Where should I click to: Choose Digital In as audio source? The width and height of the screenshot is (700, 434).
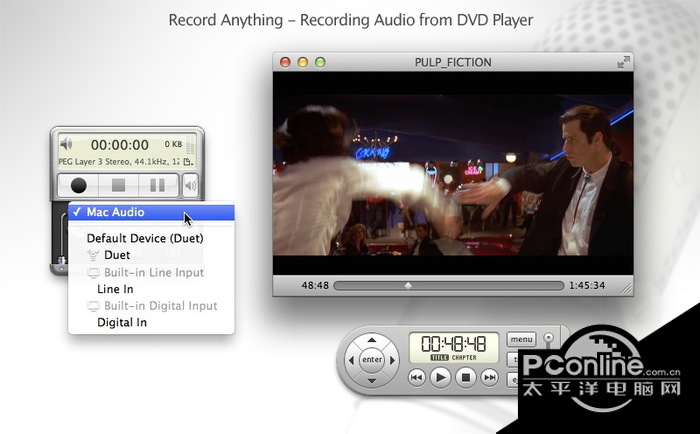point(151,322)
